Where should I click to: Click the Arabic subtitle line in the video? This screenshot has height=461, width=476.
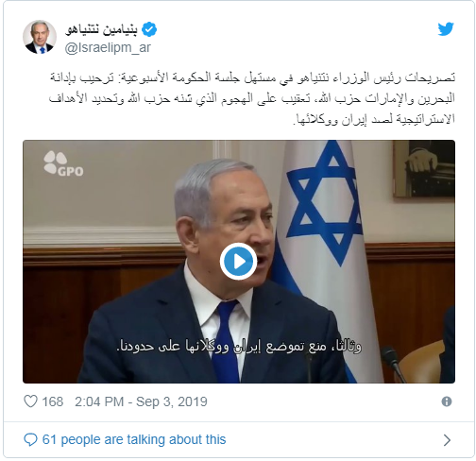click(x=239, y=347)
